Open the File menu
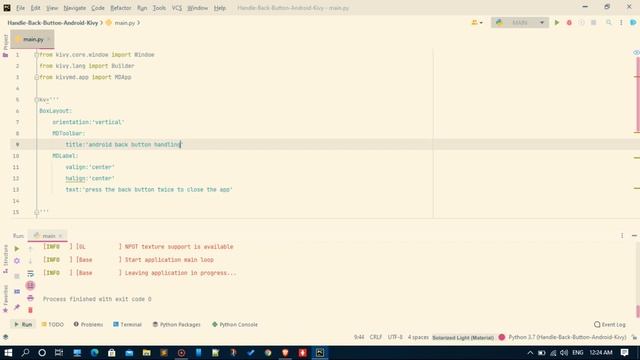Viewport: 640px width, 360px height. coord(20,8)
